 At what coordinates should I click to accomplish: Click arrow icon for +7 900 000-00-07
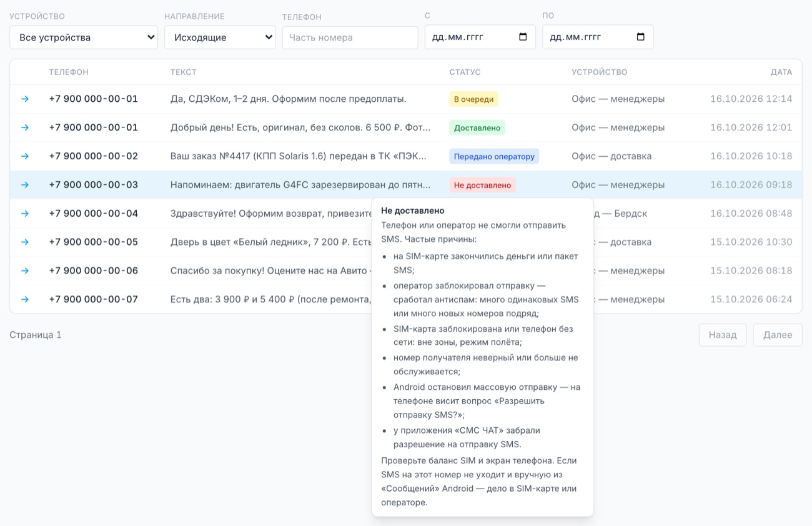pos(25,300)
